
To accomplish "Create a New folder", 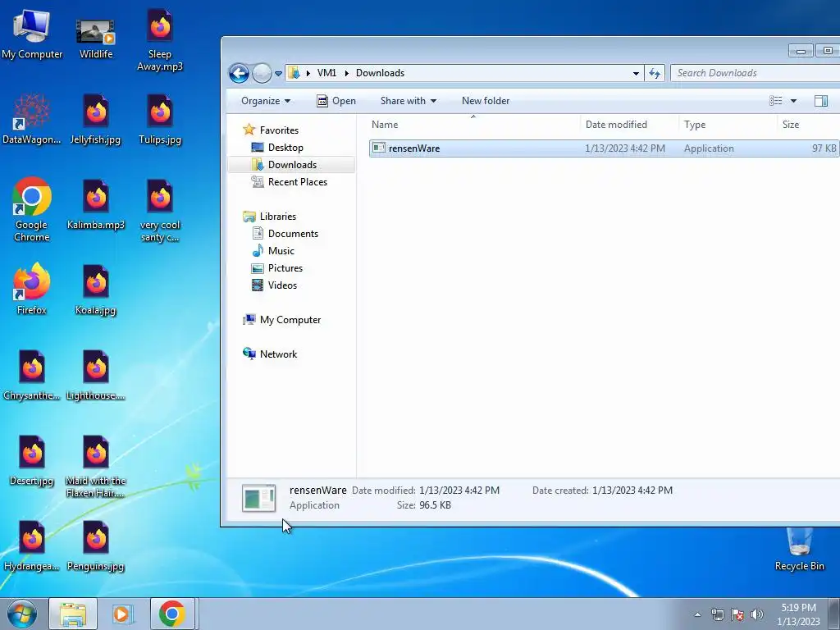I will coord(486,101).
